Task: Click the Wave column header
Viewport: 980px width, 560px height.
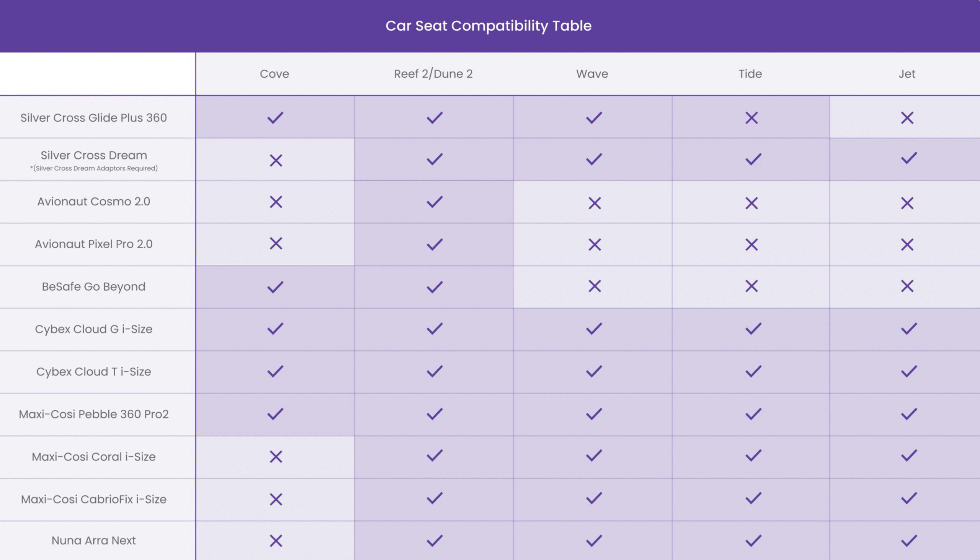Action: (592, 74)
